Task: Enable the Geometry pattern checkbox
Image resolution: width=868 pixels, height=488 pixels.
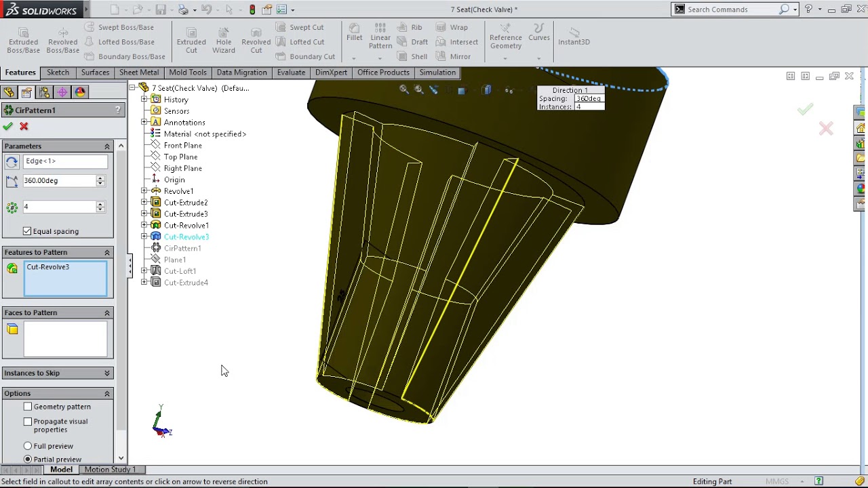Action: click(28, 407)
